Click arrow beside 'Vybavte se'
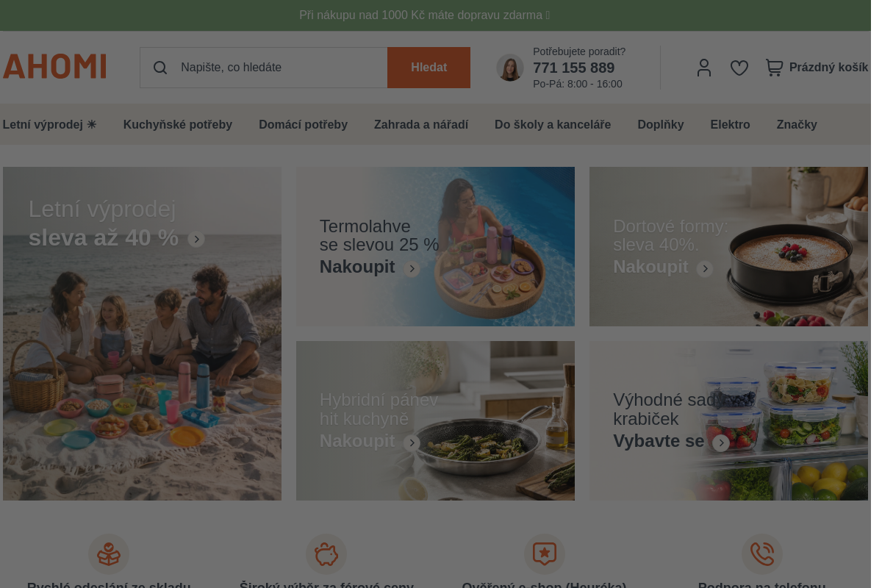The width and height of the screenshot is (882, 588). point(721,443)
